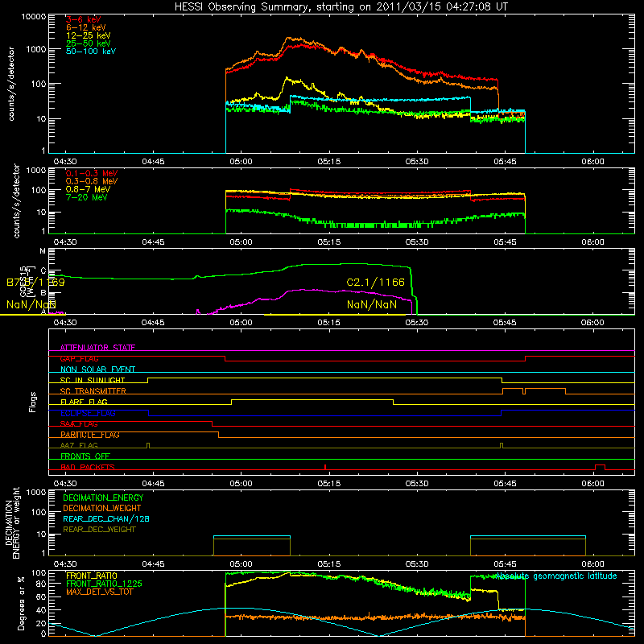Click the notch in the SC_TRANSMITTER raised segment
This screenshot has width=644, height=644.
pyautogui.click(x=524, y=391)
